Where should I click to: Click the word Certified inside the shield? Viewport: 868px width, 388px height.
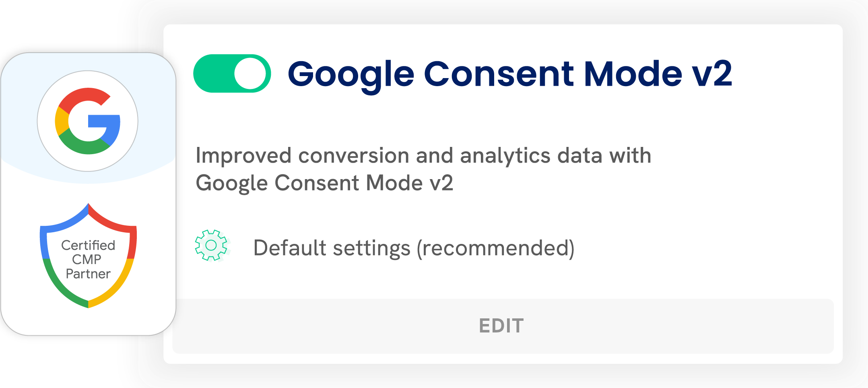coord(88,245)
